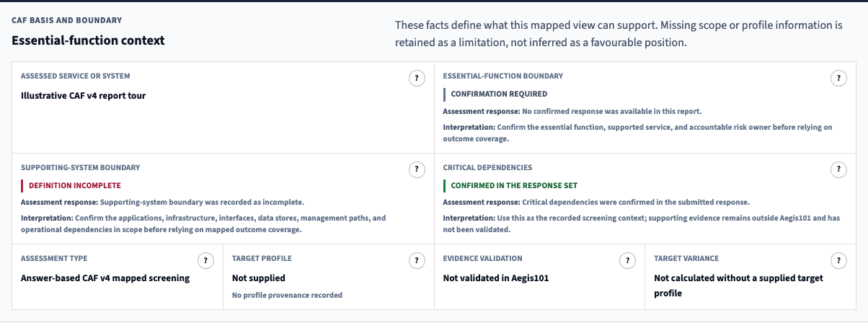Click the 'CRITICAL DEPENDENCIES' label
The height and width of the screenshot is (323, 868).
[487, 167]
